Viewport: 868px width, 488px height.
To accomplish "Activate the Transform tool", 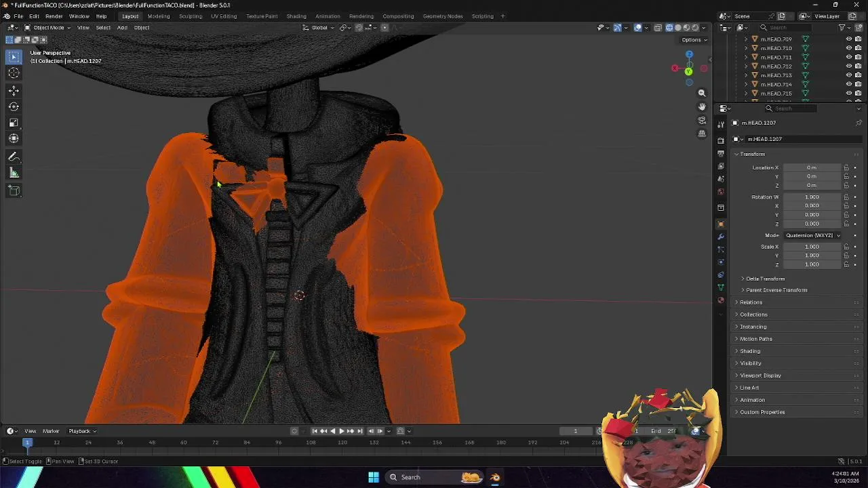I will click(14, 139).
